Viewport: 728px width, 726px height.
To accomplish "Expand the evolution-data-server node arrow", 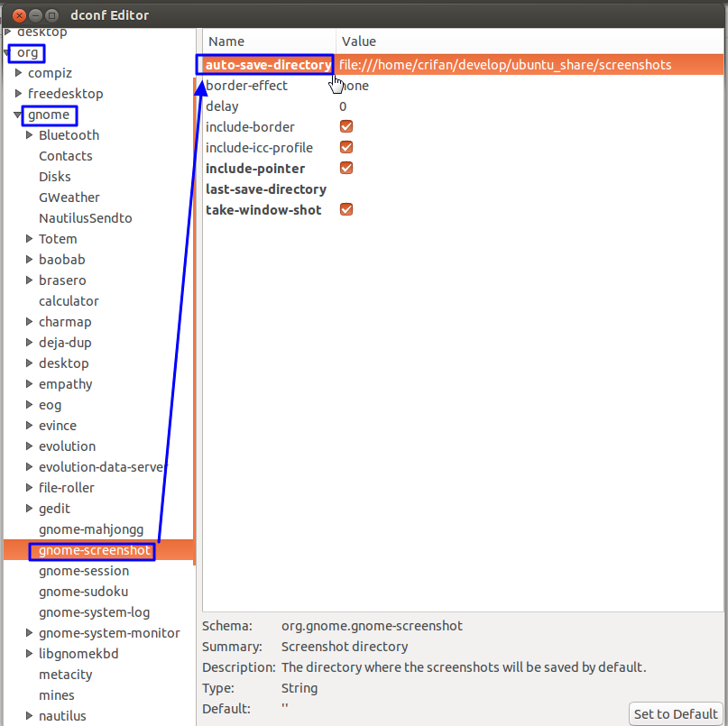I will (x=29, y=466).
